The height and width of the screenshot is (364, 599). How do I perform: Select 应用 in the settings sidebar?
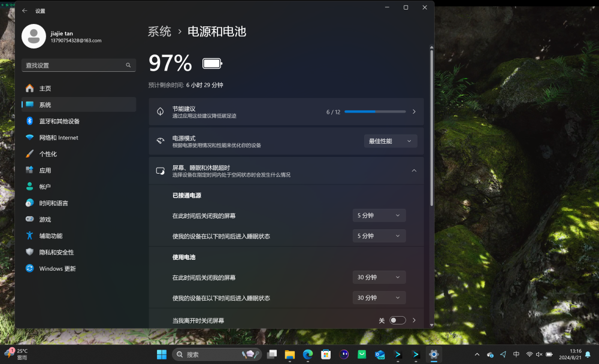click(43, 169)
